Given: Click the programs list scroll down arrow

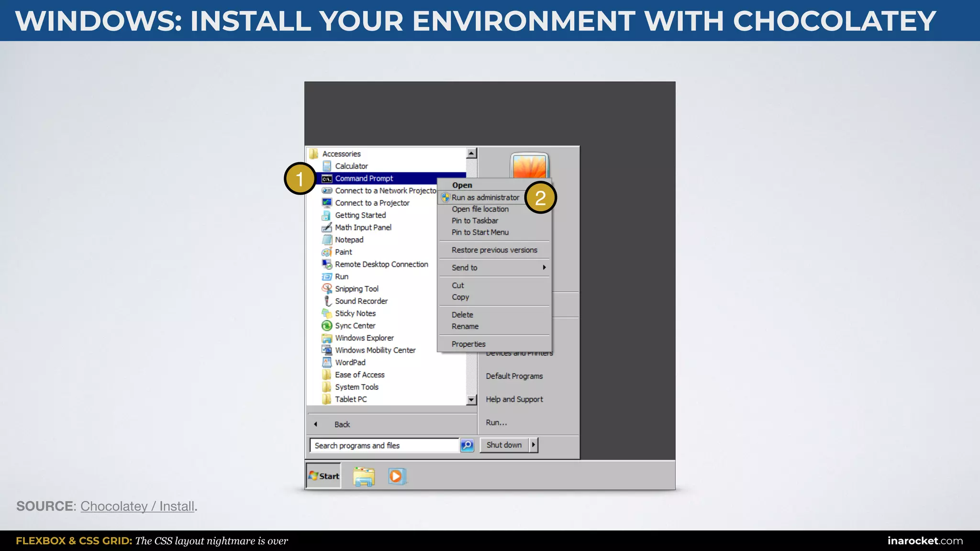Looking at the screenshot, I should 471,400.
